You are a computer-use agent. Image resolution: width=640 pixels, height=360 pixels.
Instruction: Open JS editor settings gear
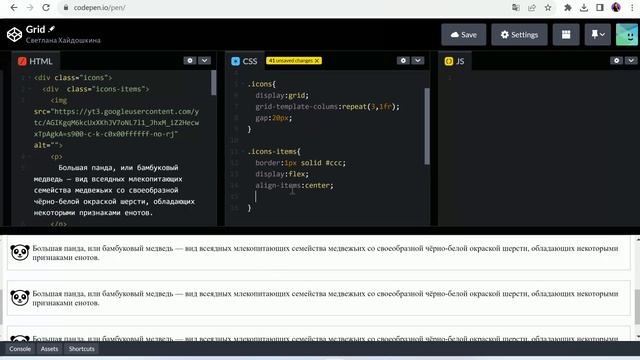(x=616, y=60)
